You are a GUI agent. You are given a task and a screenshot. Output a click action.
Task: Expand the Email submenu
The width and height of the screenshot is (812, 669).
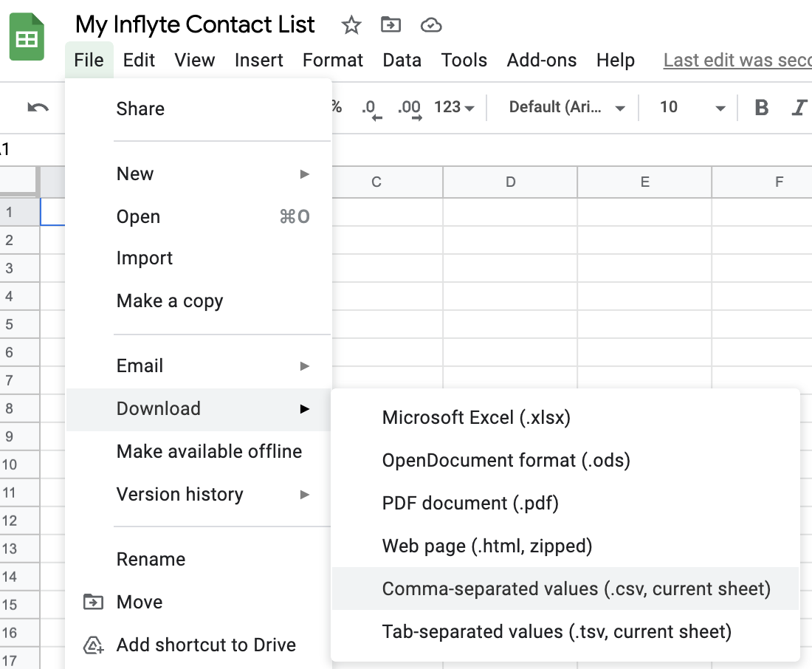coord(199,366)
